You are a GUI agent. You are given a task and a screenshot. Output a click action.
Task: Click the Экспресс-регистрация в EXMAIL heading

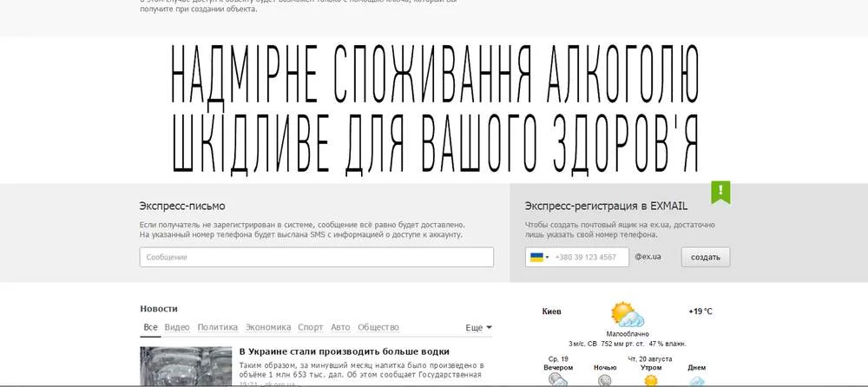(x=606, y=206)
